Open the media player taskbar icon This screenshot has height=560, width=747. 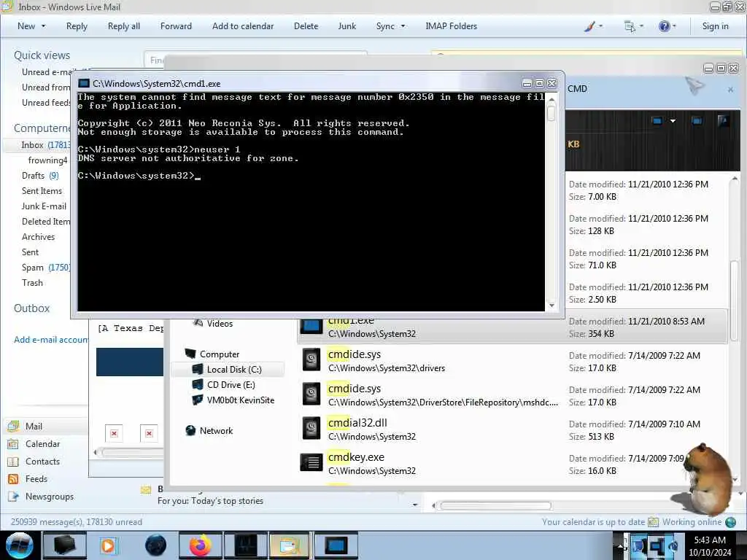point(108,545)
